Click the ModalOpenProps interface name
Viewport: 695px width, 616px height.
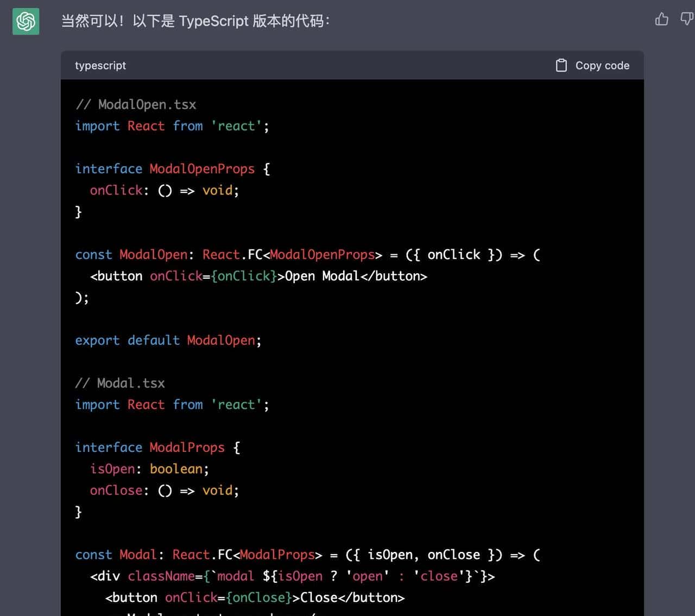(201, 168)
